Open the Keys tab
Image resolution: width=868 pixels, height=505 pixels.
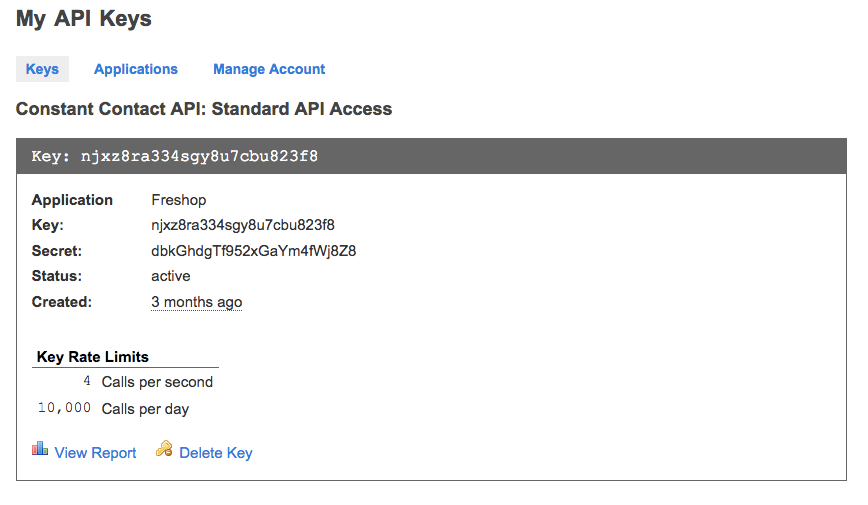(42, 69)
